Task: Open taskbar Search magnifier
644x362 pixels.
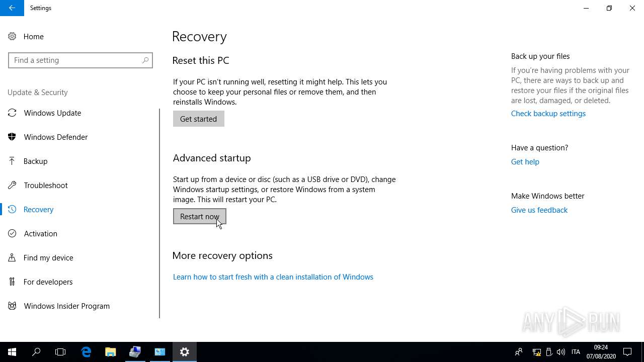Action: pyautogui.click(x=36, y=352)
